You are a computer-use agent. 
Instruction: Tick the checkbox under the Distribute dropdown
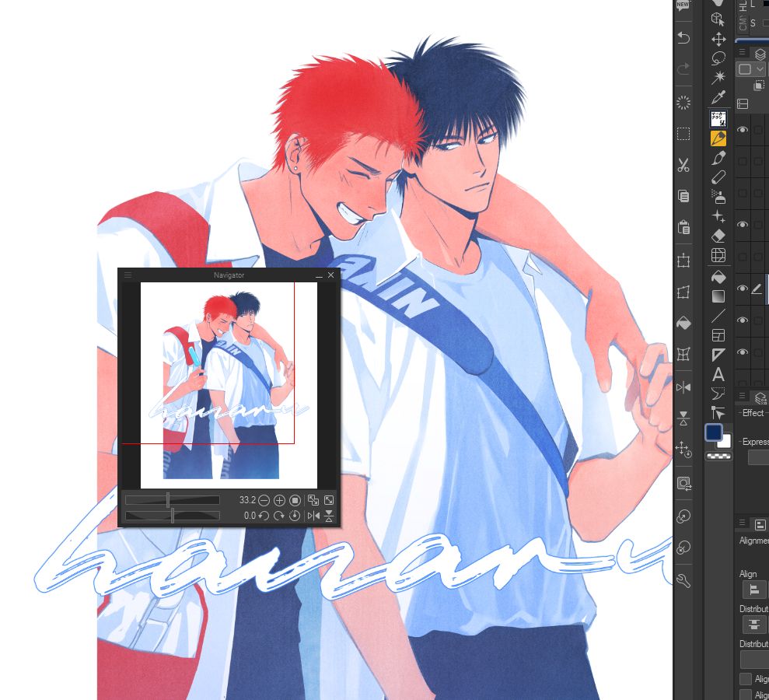tap(746, 678)
